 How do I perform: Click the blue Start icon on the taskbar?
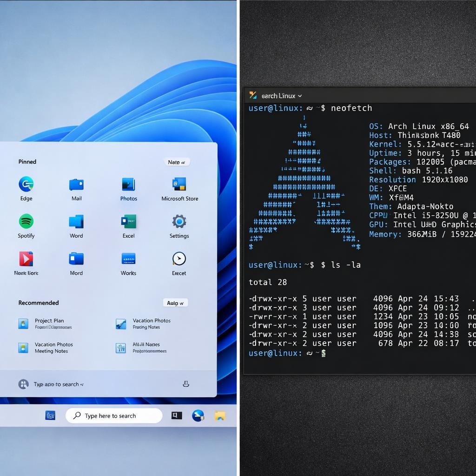pyautogui.click(x=50, y=415)
